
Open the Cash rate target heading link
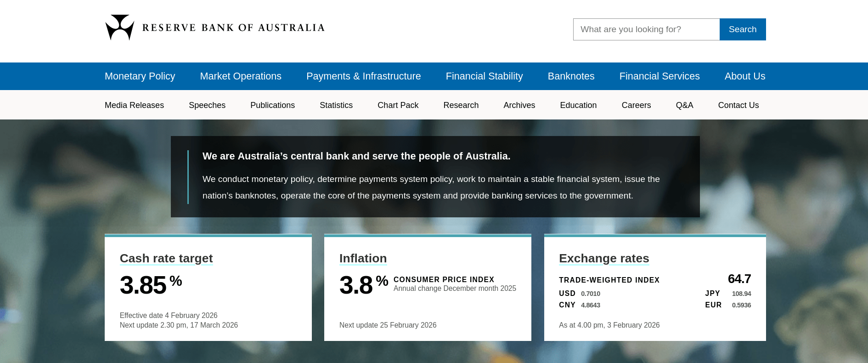tap(166, 258)
